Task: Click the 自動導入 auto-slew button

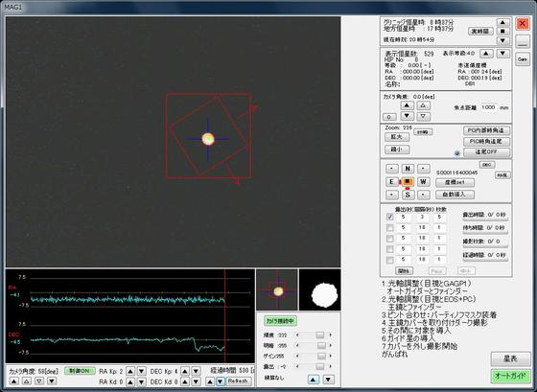Action: 455,195
